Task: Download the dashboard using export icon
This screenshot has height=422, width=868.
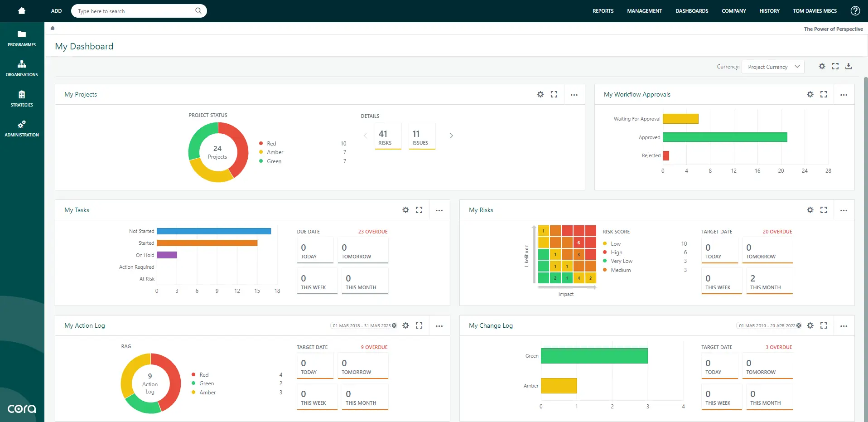Action: (849, 66)
